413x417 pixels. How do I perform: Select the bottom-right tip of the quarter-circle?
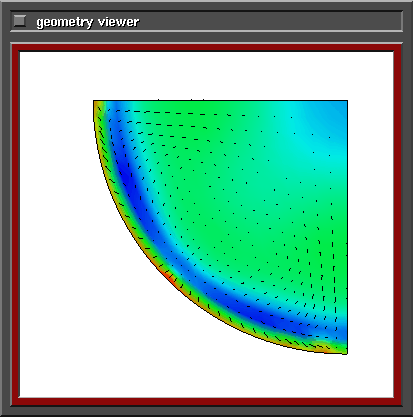pos(343,351)
